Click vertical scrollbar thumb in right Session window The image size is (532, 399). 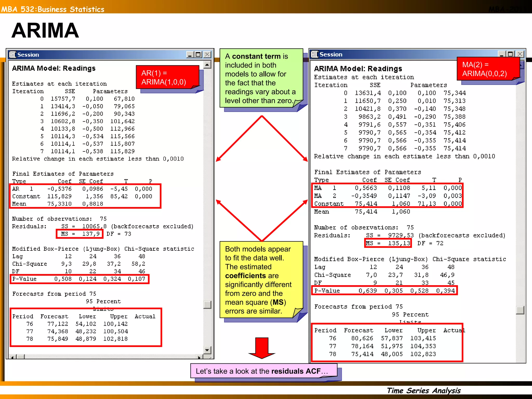[x=520, y=310]
